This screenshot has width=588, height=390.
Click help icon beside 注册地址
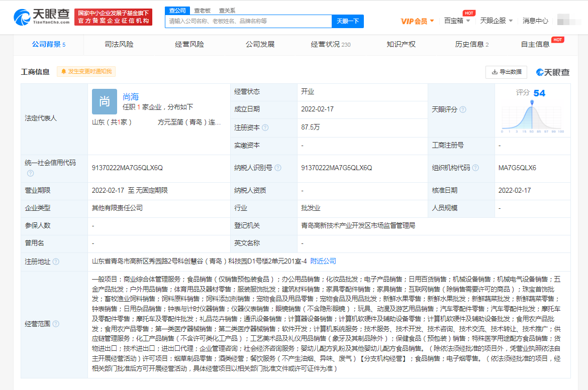(x=56, y=262)
